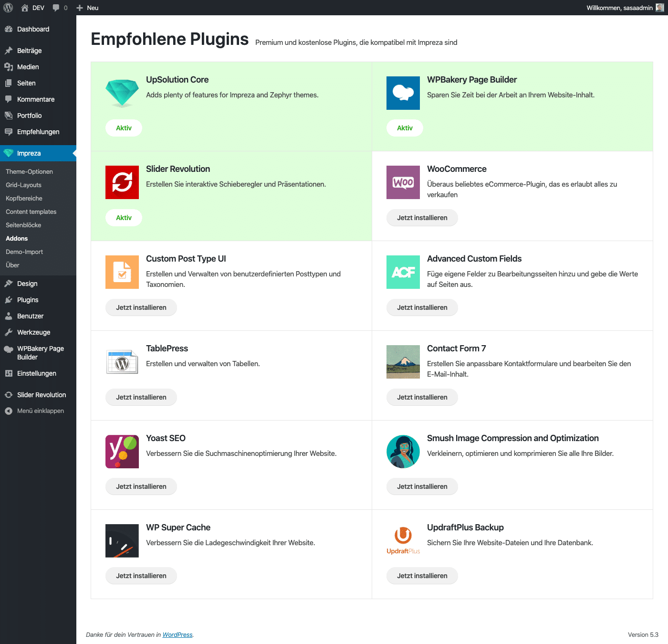Click the Yoast SEO logo
Screen dimensions: 668x644
click(x=122, y=452)
